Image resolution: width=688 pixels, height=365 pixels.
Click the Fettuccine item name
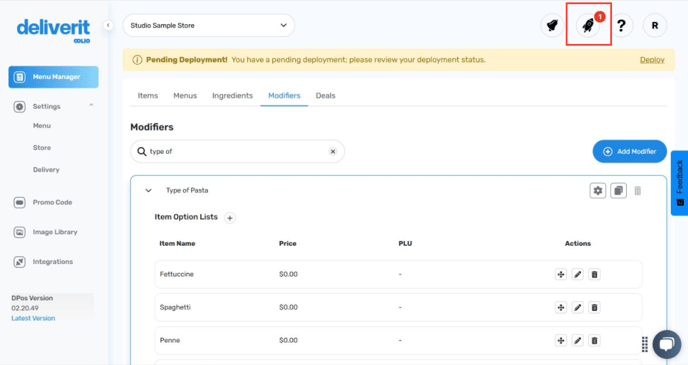tap(177, 274)
